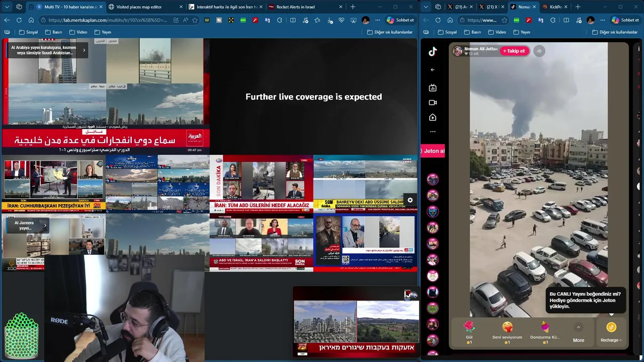Image resolution: width=644 pixels, height=362 pixels.
Task: Go to home page in left browser
Action: [x=31, y=20]
